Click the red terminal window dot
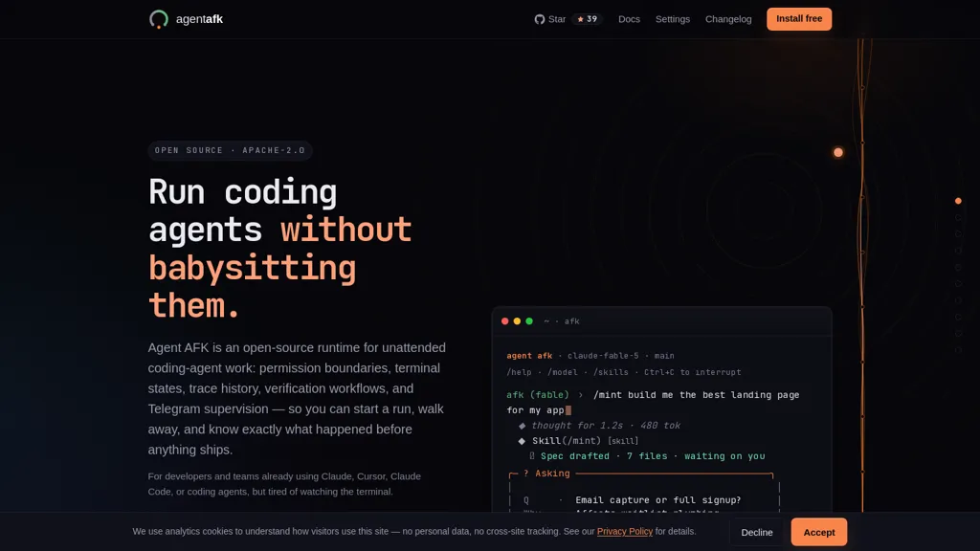Screen dimensions: 980x551 (505, 321)
